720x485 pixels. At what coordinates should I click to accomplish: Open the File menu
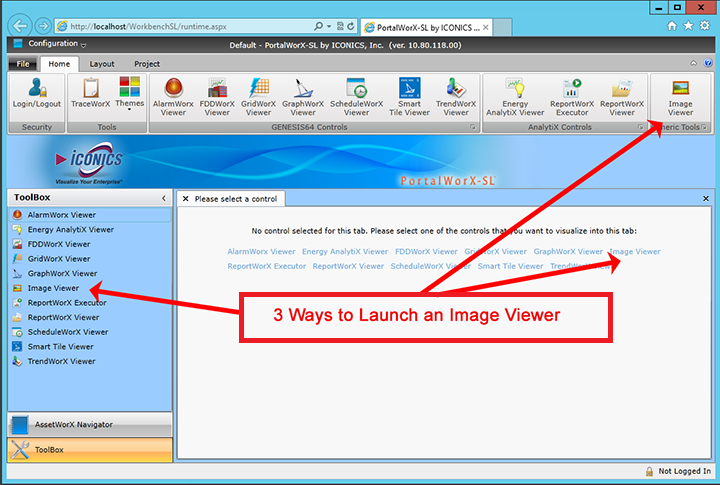(x=23, y=64)
